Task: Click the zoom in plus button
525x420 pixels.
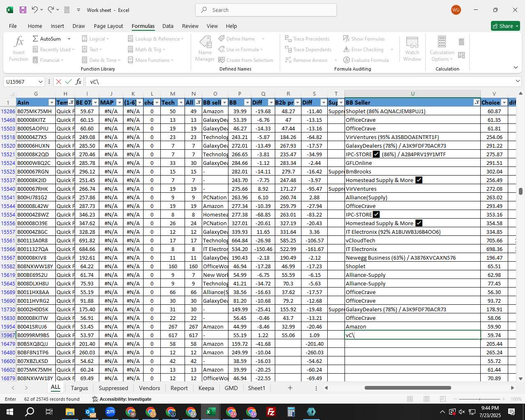Action: [x=503, y=399]
